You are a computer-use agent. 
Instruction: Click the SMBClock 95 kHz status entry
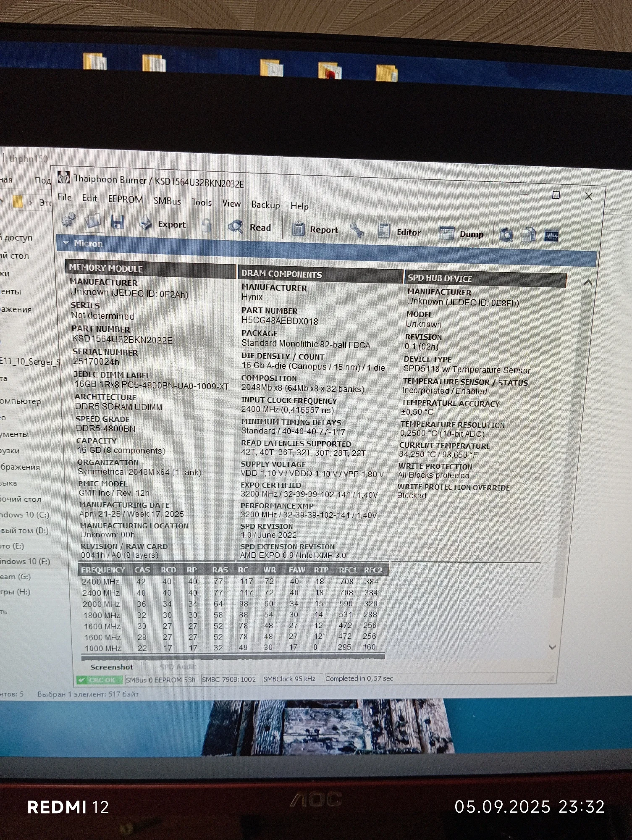(x=289, y=679)
